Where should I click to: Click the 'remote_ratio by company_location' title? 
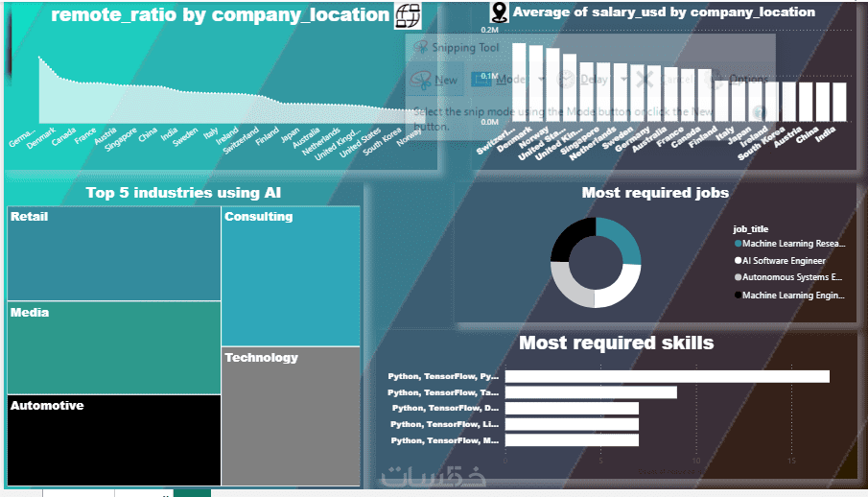pyautogui.click(x=221, y=15)
